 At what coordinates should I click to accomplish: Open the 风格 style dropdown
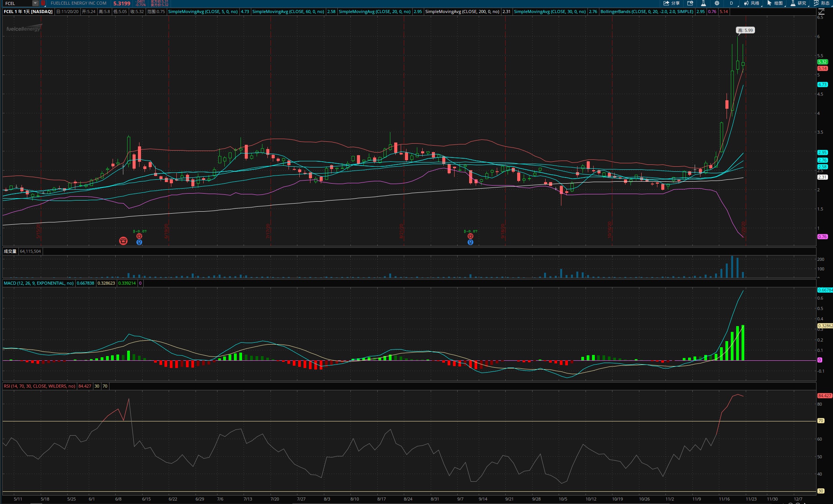[752, 3]
